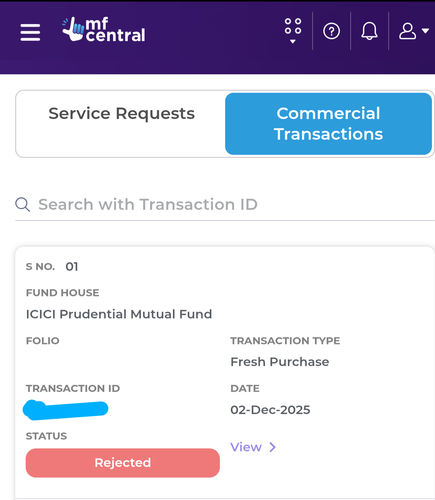Click the search magnifier icon
The width and height of the screenshot is (435, 500).
tap(23, 204)
